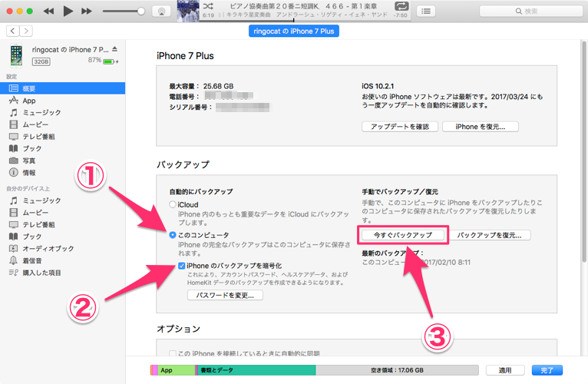Go to the previous track

pos(48,12)
